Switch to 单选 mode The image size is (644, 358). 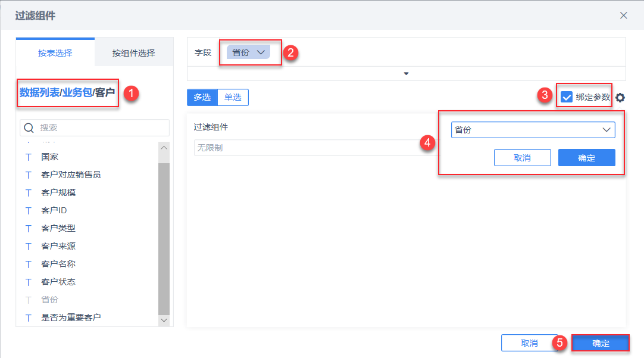[x=233, y=97]
